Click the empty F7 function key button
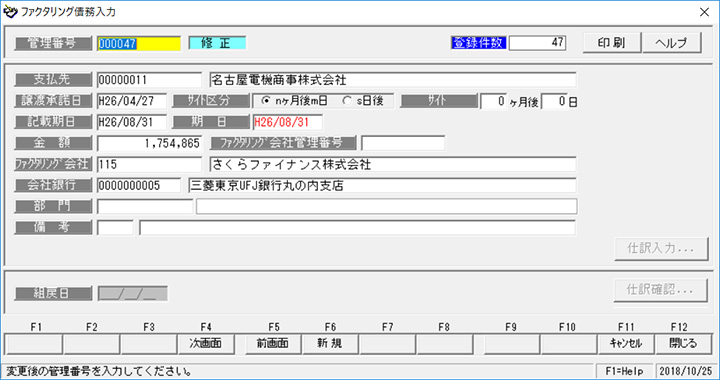Viewport: 720px width, 380px height. point(387,344)
